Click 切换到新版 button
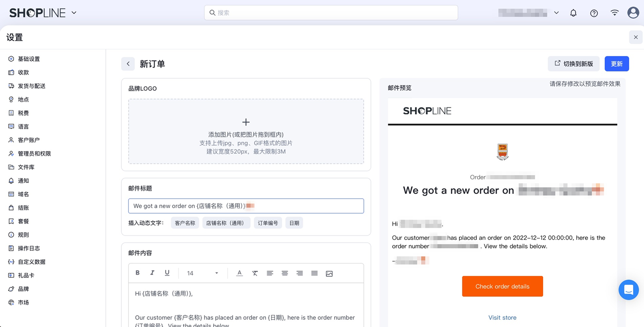This screenshot has width=644, height=327. click(x=574, y=64)
